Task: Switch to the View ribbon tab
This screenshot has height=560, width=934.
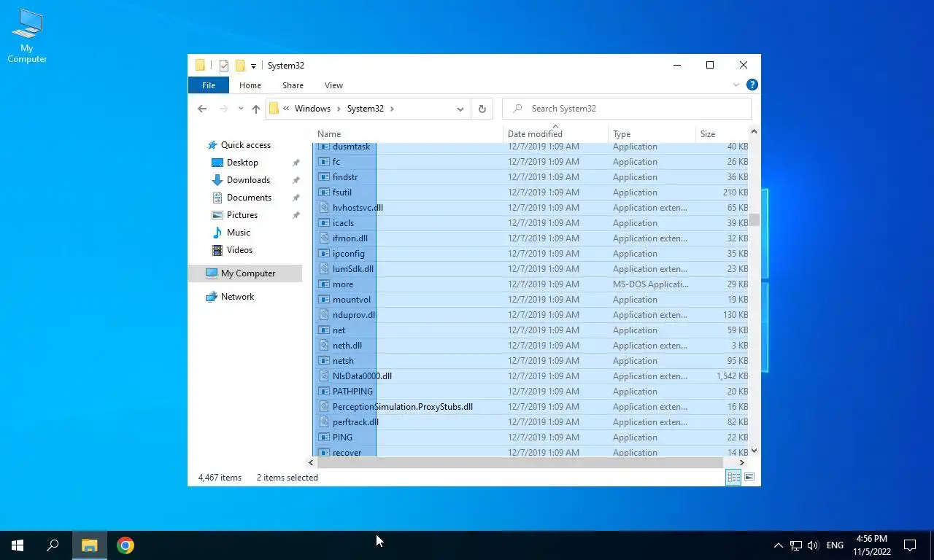Action: tap(333, 85)
